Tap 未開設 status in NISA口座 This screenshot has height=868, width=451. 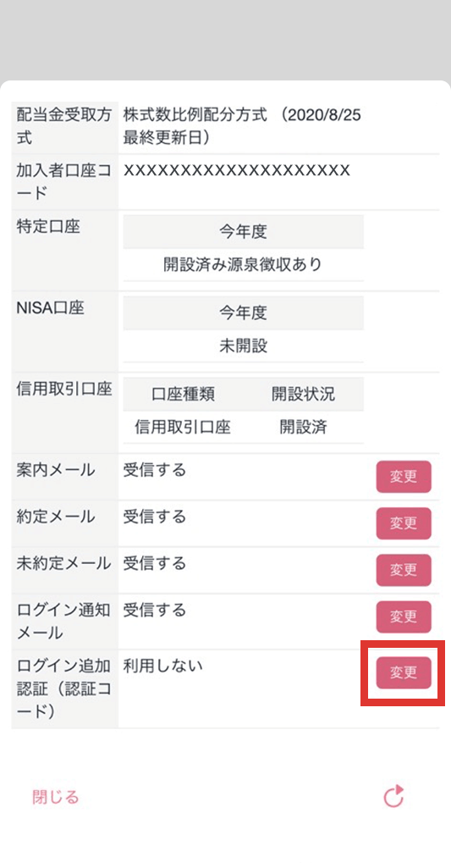(x=243, y=346)
